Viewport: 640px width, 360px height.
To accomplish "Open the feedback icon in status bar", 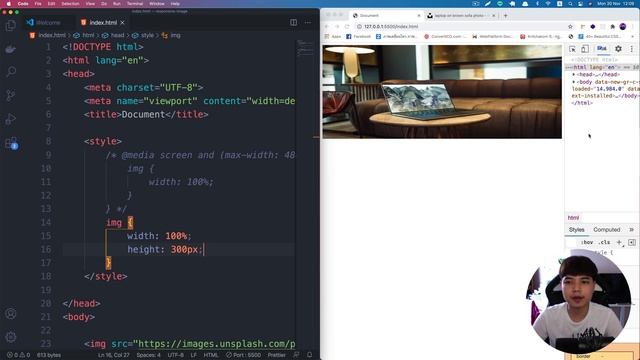I will [296, 355].
